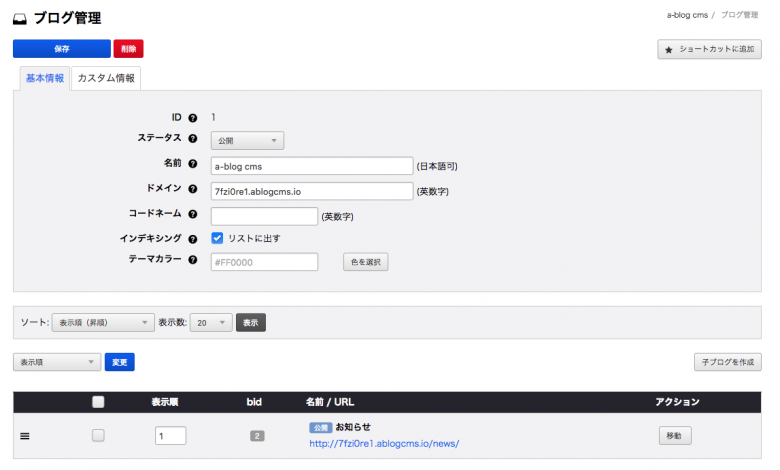The image size is (780, 470).
Task: Click the help icon beside コードネーム
Action: pos(193,215)
